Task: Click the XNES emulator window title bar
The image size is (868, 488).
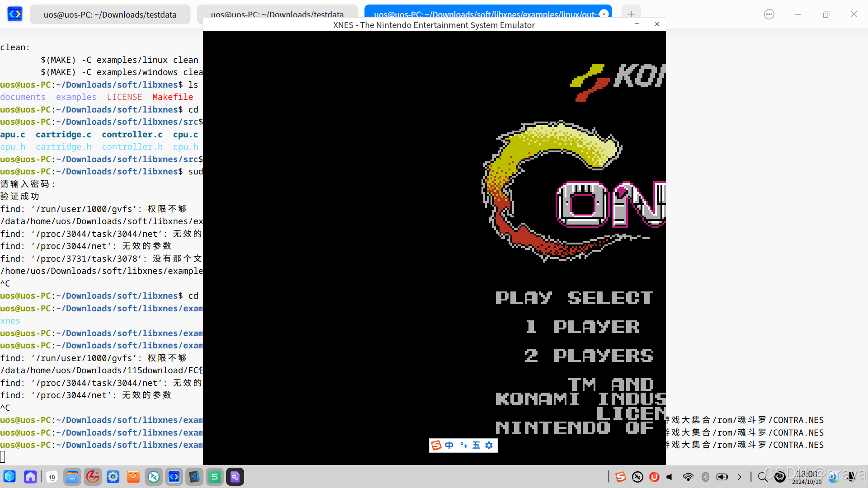Action: [x=434, y=25]
